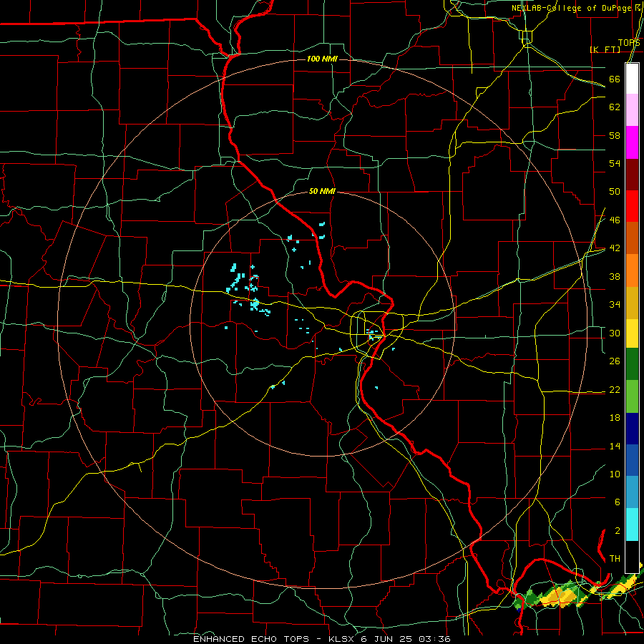Click the legend value 2
Image resolution: width=644 pixels, height=644 pixels.
tap(617, 531)
